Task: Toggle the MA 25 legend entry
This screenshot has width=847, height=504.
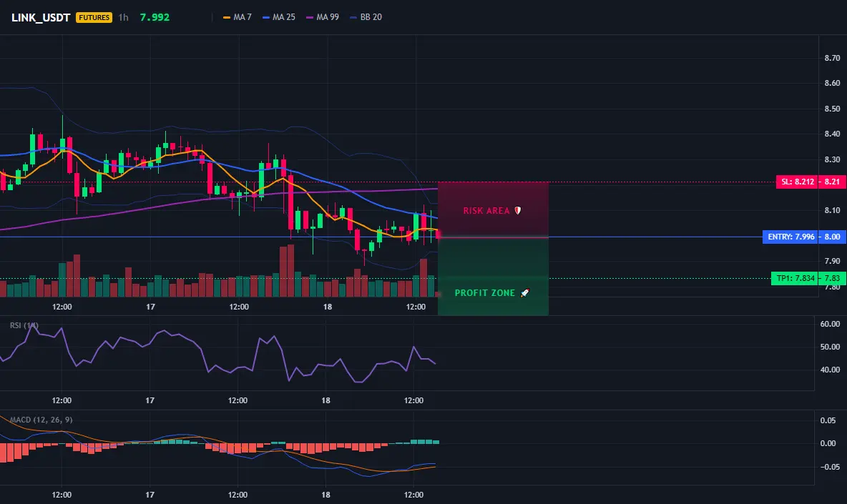Action: tap(279, 17)
